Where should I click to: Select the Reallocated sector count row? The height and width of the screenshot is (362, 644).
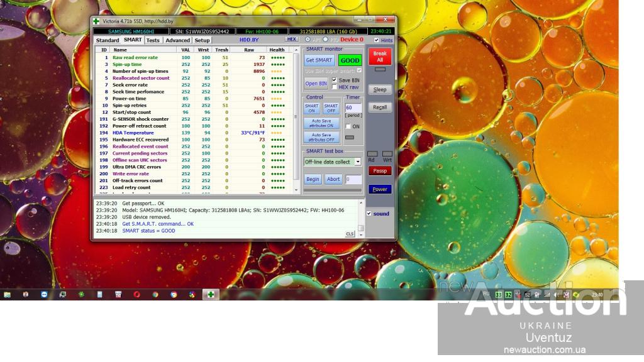pyautogui.click(x=194, y=78)
